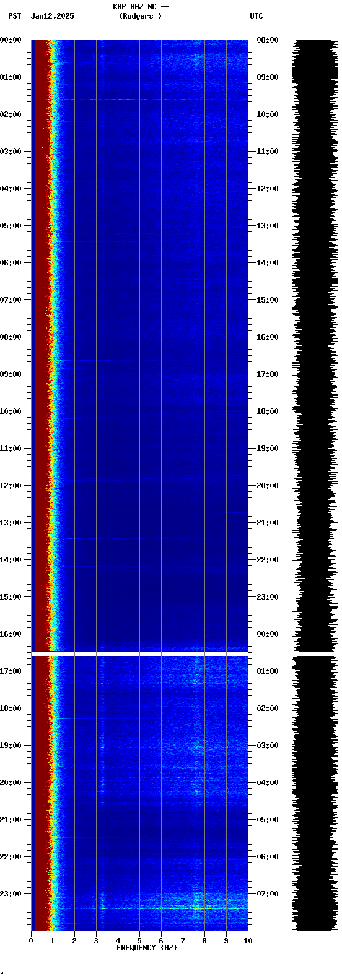Select the '19:00' label on the PST axis
Screen dimensions: 342x980
(11, 746)
